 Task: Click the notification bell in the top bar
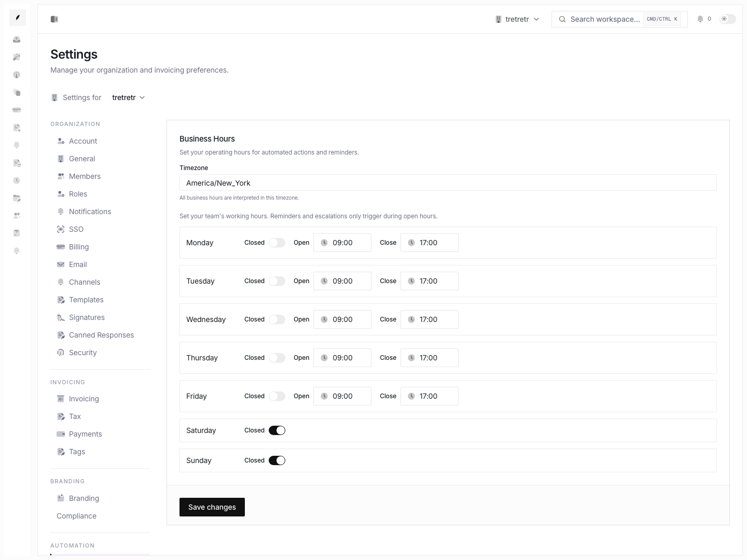click(700, 19)
